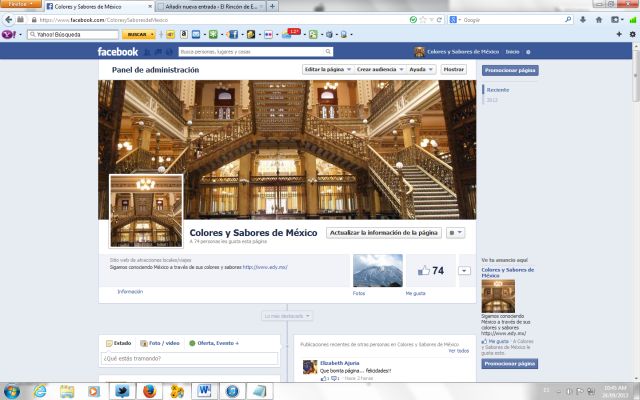Reload the page with refresh icon
640x400 pixels.
(439, 20)
